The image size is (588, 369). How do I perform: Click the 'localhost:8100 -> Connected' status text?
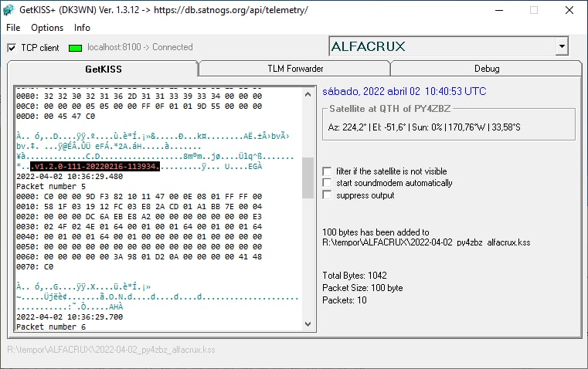coord(140,47)
